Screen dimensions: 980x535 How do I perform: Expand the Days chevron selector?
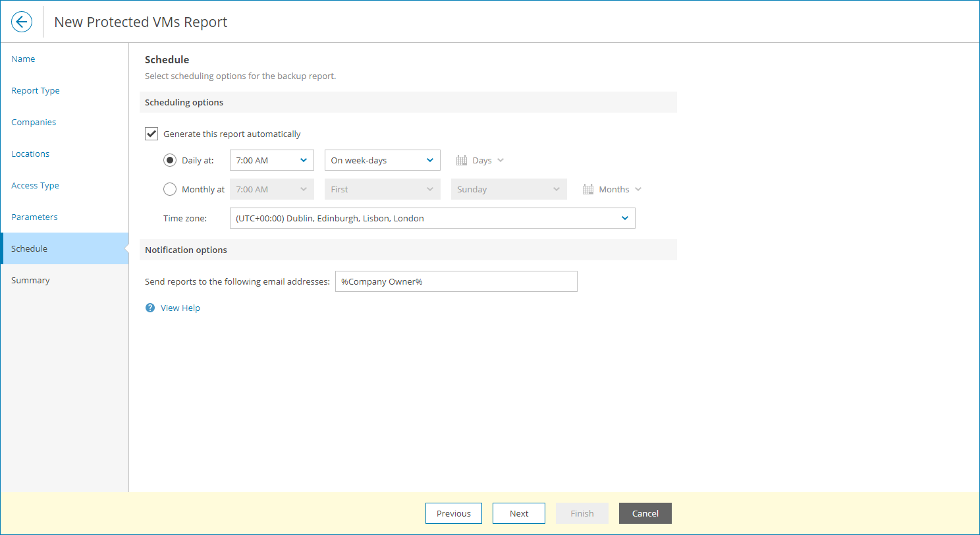[501, 160]
